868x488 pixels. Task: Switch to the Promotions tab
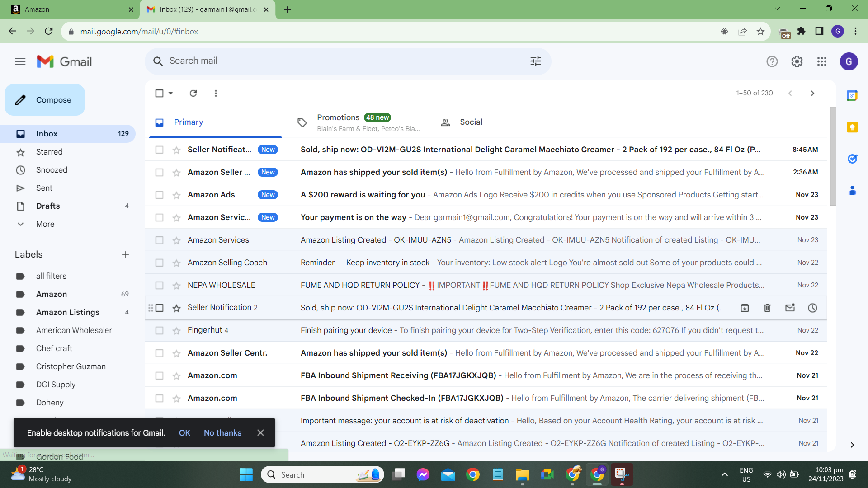pyautogui.click(x=358, y=122)
